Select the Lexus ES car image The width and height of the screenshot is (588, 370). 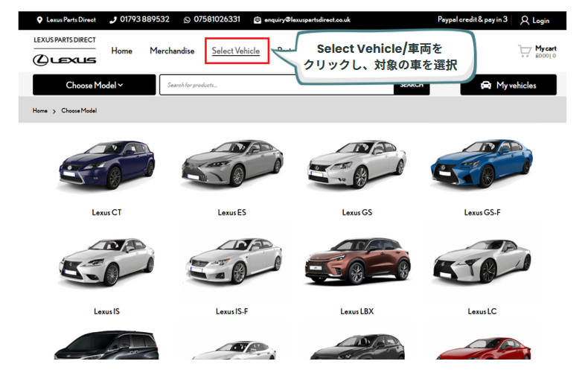tap(232, 165)
